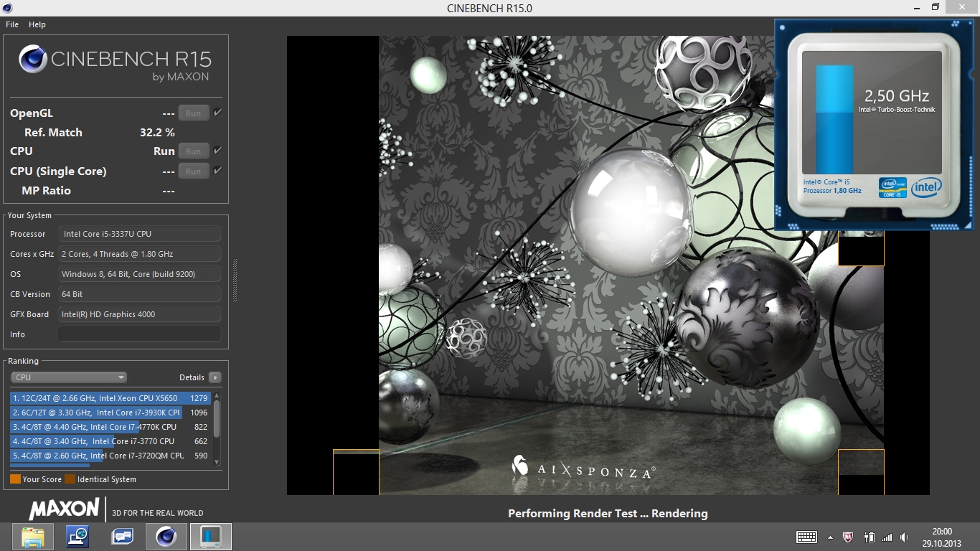Click the ranking list scroll-up arrow

coord(217,396)
